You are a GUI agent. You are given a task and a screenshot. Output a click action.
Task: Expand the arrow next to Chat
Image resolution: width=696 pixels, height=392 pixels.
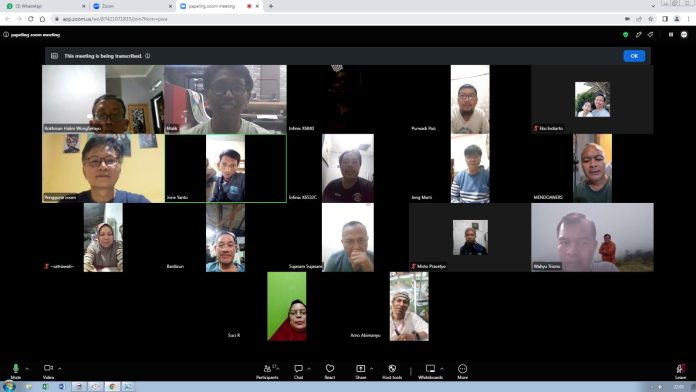pos(309,368)
